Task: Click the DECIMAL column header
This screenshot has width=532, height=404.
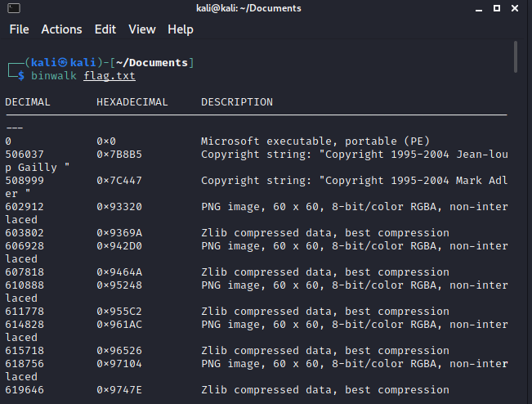Action: point(28,102)
